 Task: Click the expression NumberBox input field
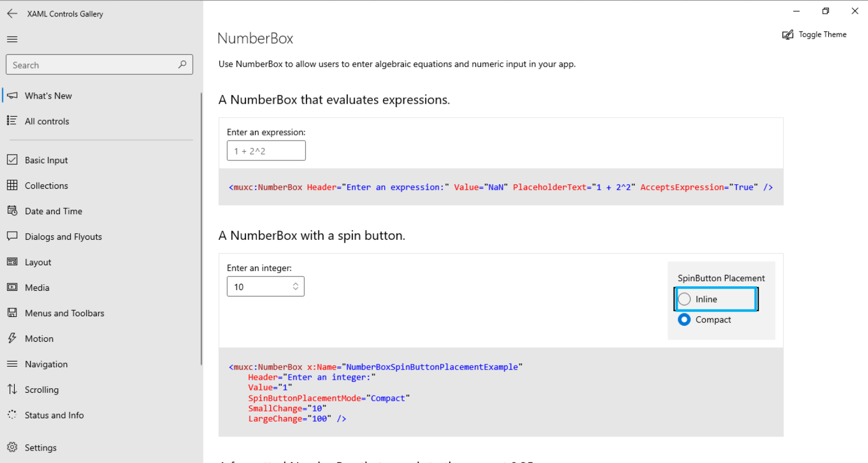coord(266,151)
